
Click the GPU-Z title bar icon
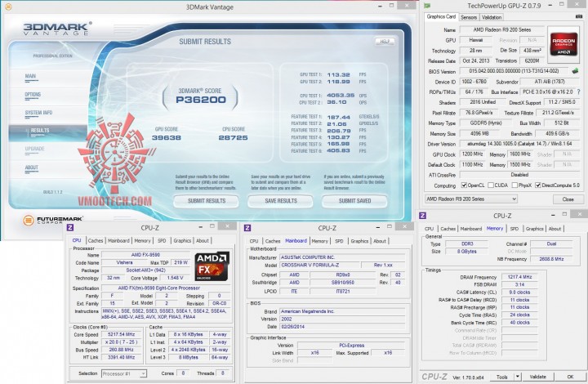coord(427,6)
